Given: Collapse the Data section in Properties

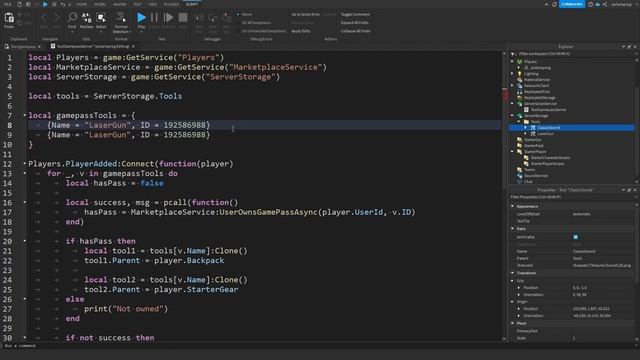Looking at the screenshot, I should click(x=513, y=229).
